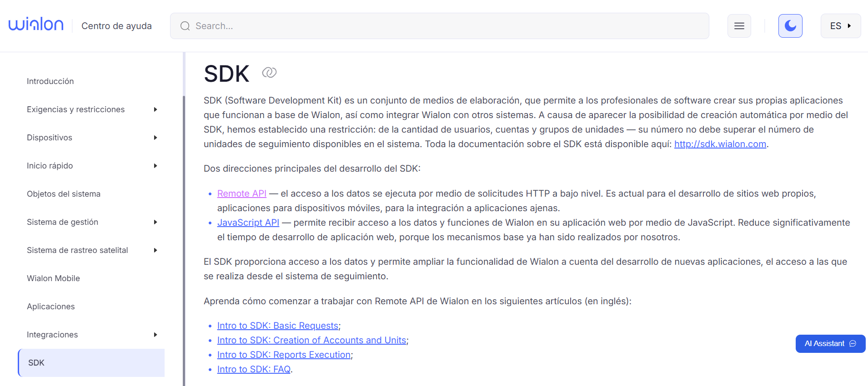Expand the Exigencias y restricciones section
This screenshot has height=386, width=868.
(155, 109)
